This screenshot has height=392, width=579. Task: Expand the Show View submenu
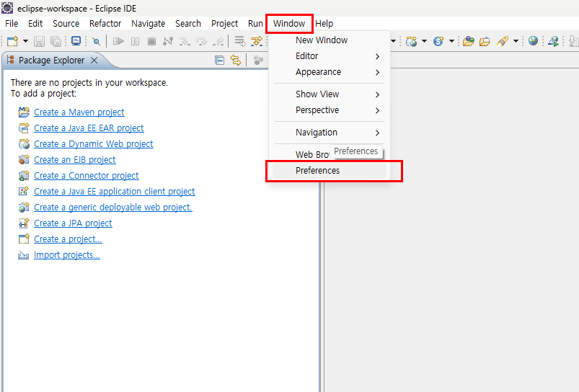330,94
